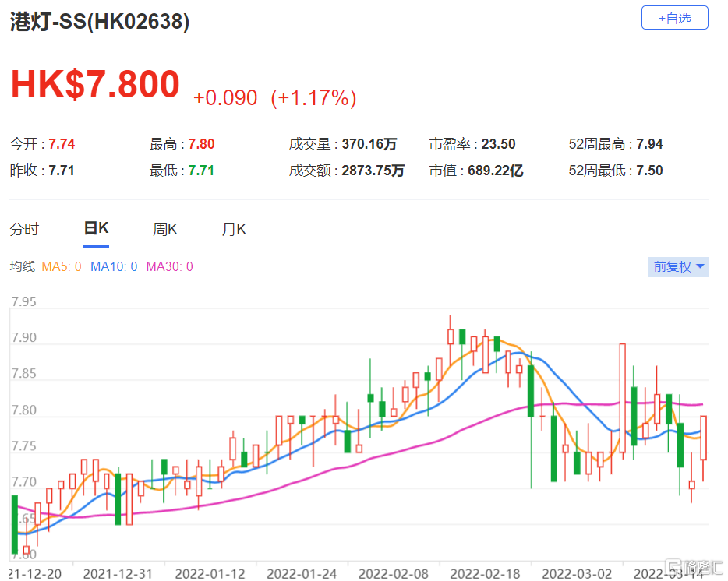Click the MA10 moving average legend
The height and width of the screenshot is (581, 728).
114,267
